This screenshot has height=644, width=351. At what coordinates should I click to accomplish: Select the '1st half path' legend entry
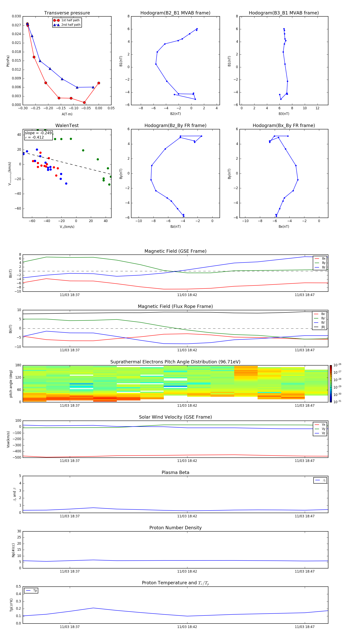(x=67, y=20)
